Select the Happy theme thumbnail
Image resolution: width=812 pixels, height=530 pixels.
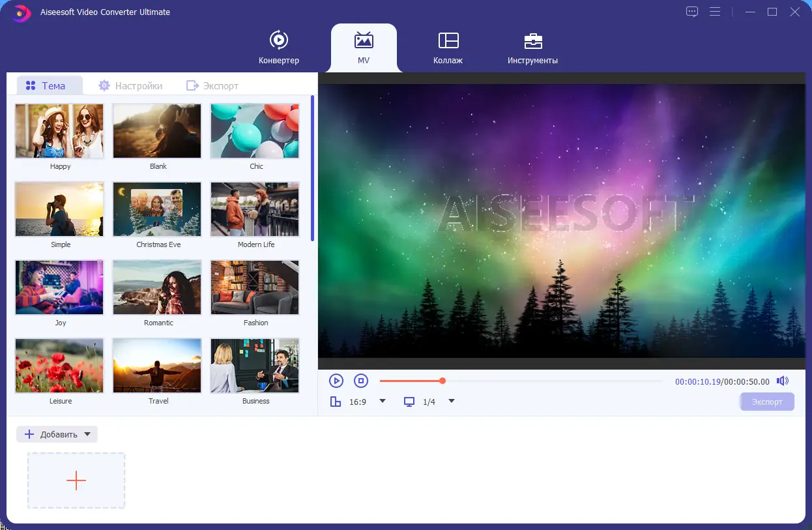click(59, 131)
